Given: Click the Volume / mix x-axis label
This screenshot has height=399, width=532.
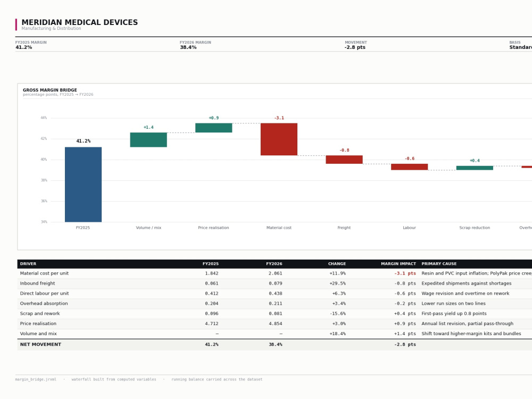Looking at the screenshot, I should (148, 228).
